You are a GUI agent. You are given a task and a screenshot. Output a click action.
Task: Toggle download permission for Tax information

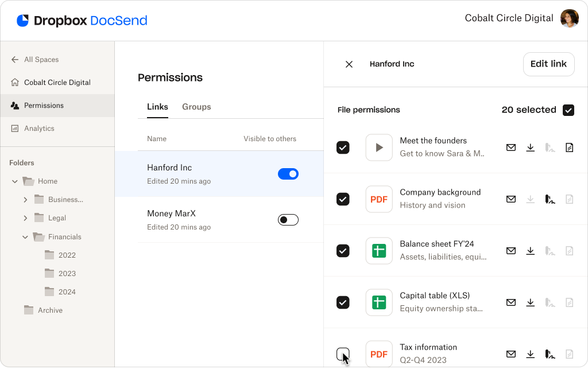point(530,355)
